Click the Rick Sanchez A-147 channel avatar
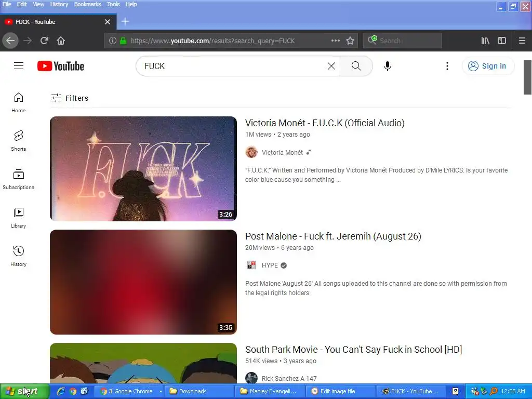The height and width of the screenshot is (399, 532). pos(251,378)
